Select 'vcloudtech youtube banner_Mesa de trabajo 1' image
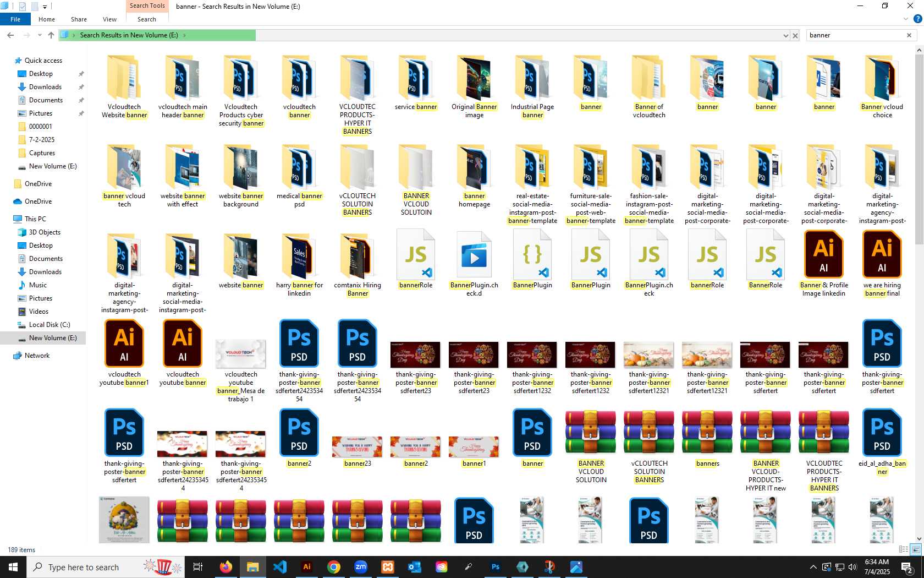Viewport: 924px width, 578px height. click(x=241, y=371)
